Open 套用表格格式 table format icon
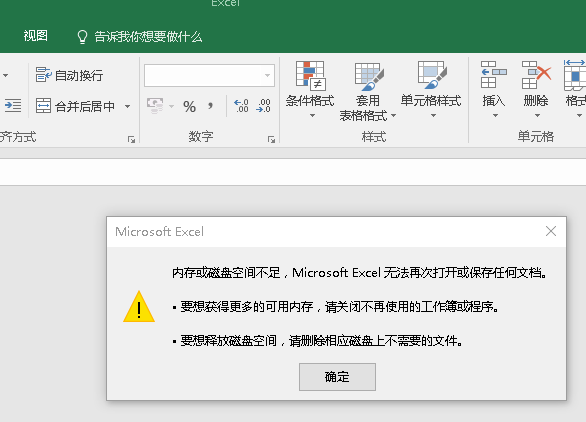Viewport: 586px width, 422px height. pyautogui.click(x=368, y=76)
